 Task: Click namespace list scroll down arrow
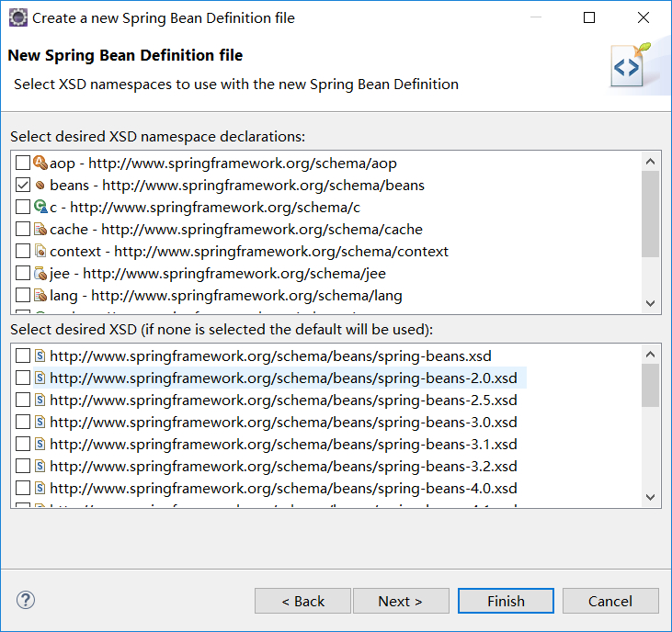click(x=650, y=303)
